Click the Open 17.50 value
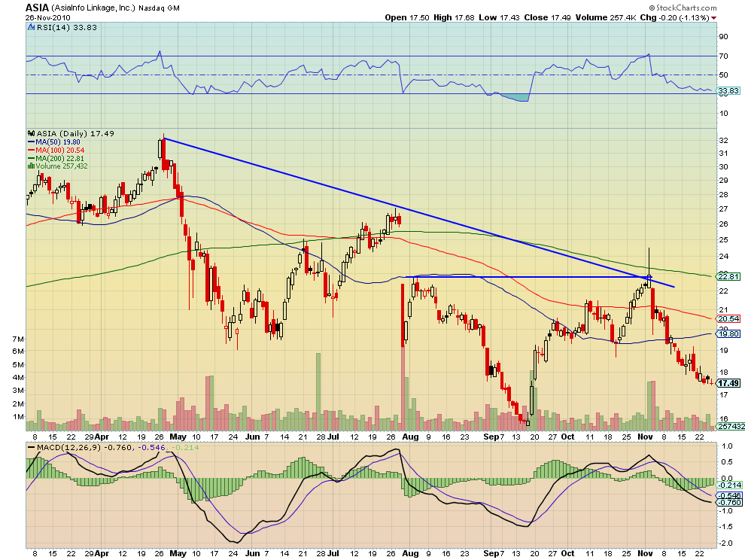745x560 pixels. [x=406, y=17]
